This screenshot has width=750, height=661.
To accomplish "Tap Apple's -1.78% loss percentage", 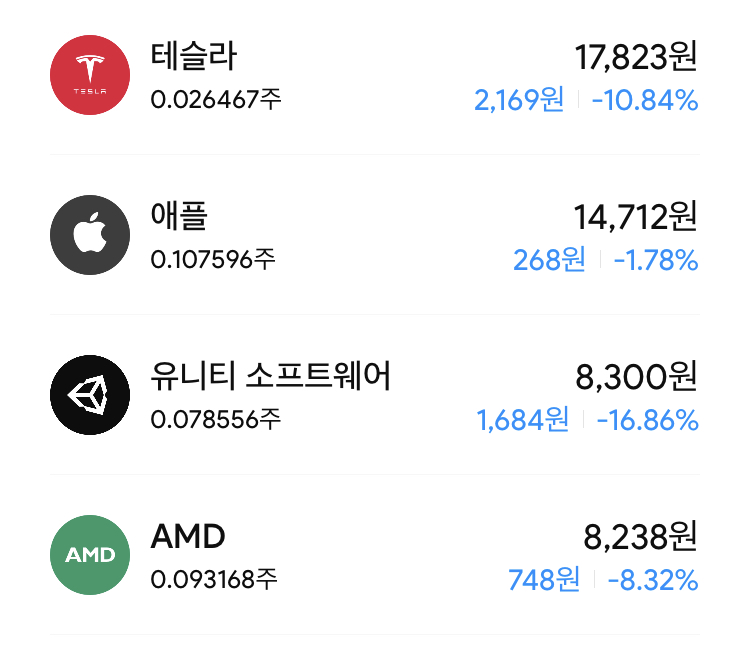I will coord(655,259).
